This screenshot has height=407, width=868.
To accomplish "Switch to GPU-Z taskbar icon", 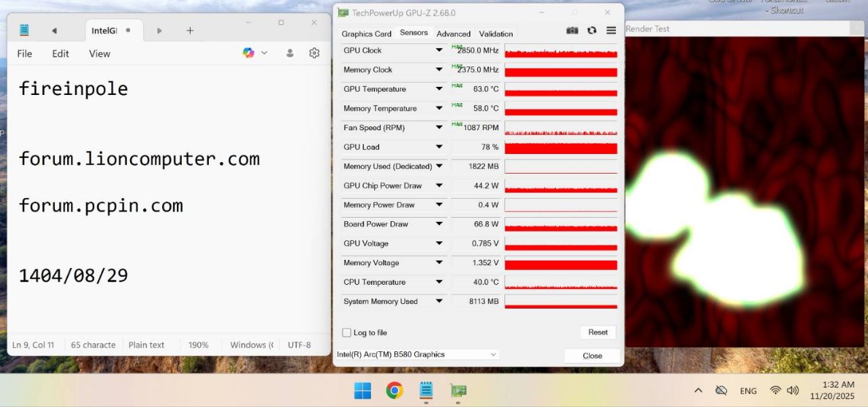I will [x=458, y=391].
